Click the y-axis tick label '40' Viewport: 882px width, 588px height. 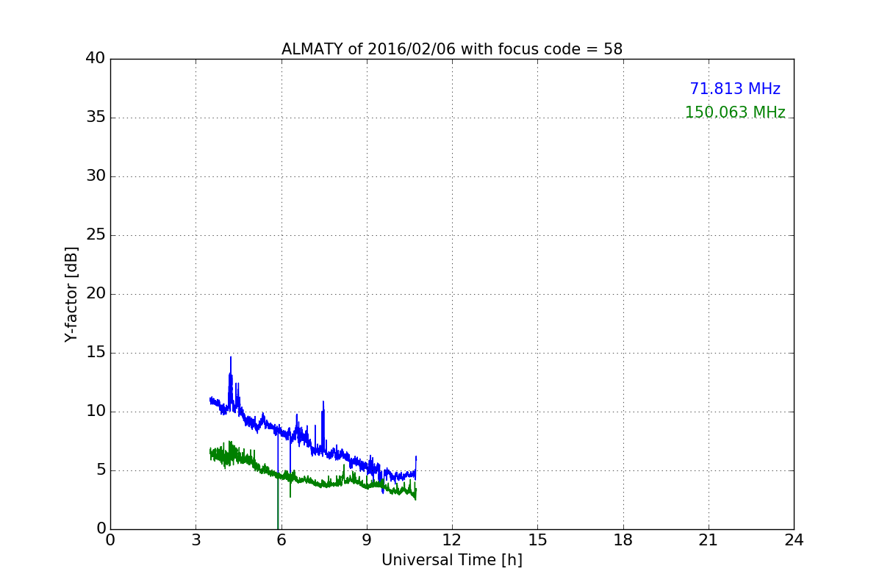click(96, 59)
